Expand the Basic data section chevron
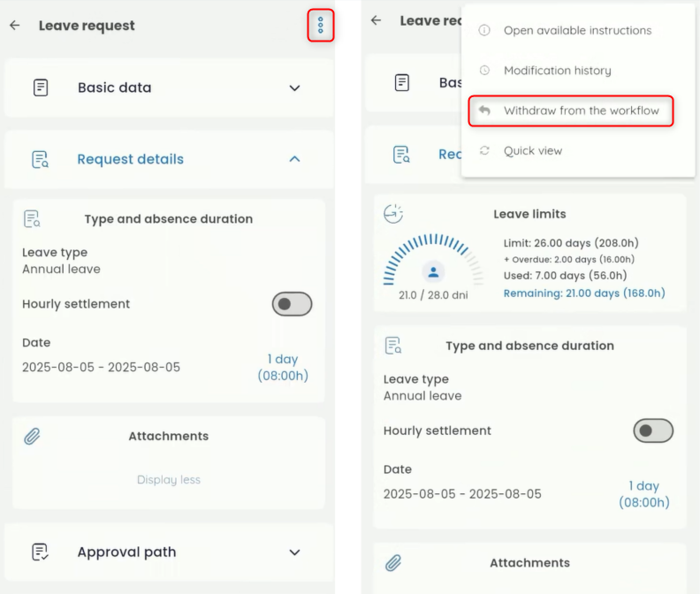Image resolution: width=700 pixels, height=594 pixels. tap(294, 88)
